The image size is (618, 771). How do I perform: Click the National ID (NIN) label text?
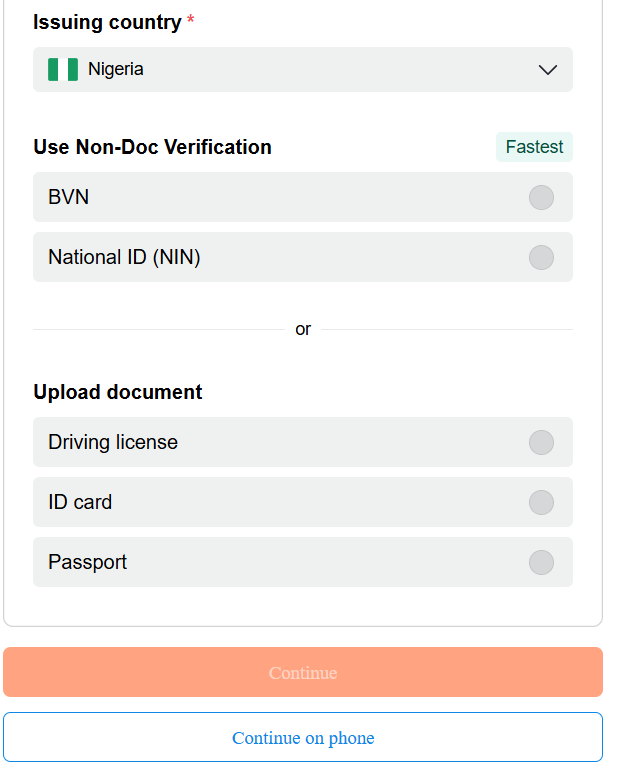pyautogui.click(x=124, y=257)
